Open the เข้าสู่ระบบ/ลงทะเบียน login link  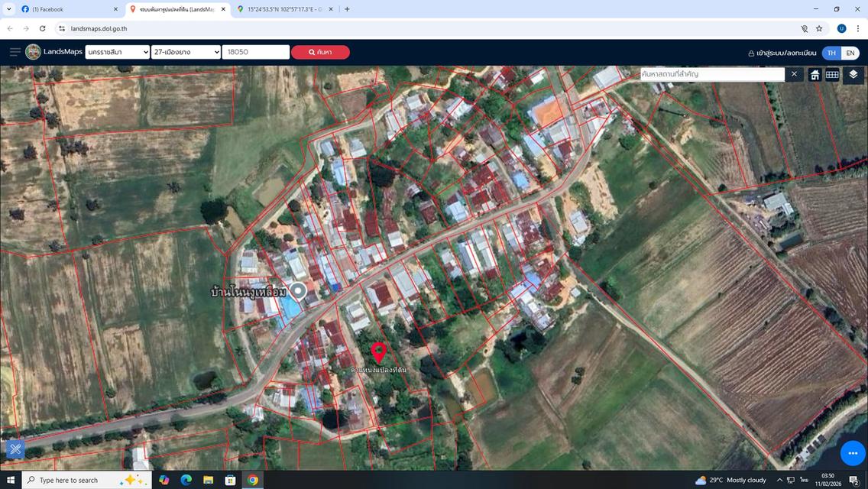pyautogui.click(x=787, y=53)
